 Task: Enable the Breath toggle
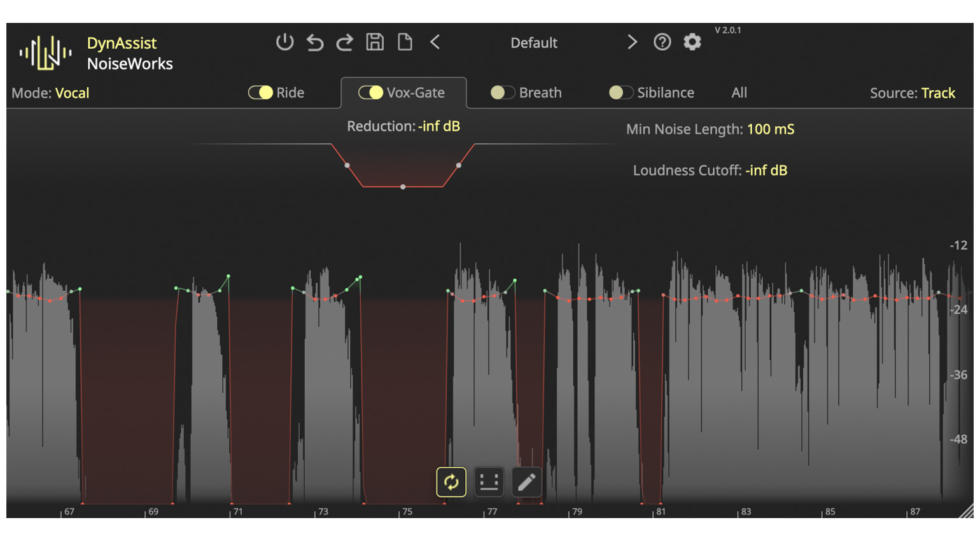[502, 93]
